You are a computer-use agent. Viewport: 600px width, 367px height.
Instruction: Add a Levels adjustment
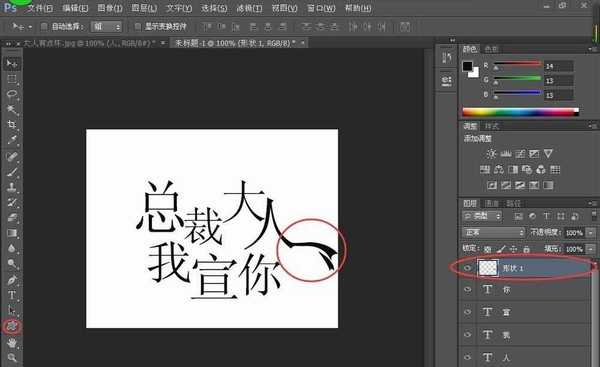coord(506,154)
